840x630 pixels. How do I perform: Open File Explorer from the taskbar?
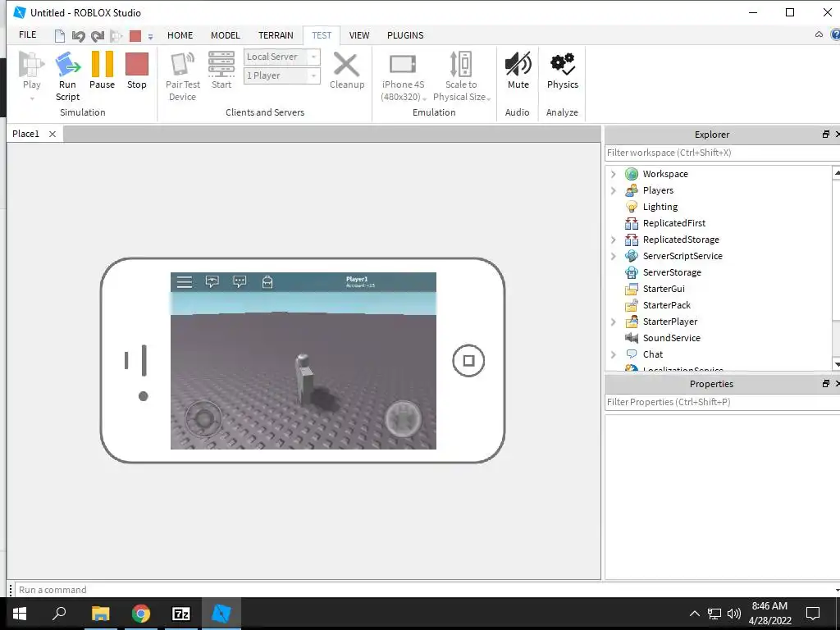[100, 614]
